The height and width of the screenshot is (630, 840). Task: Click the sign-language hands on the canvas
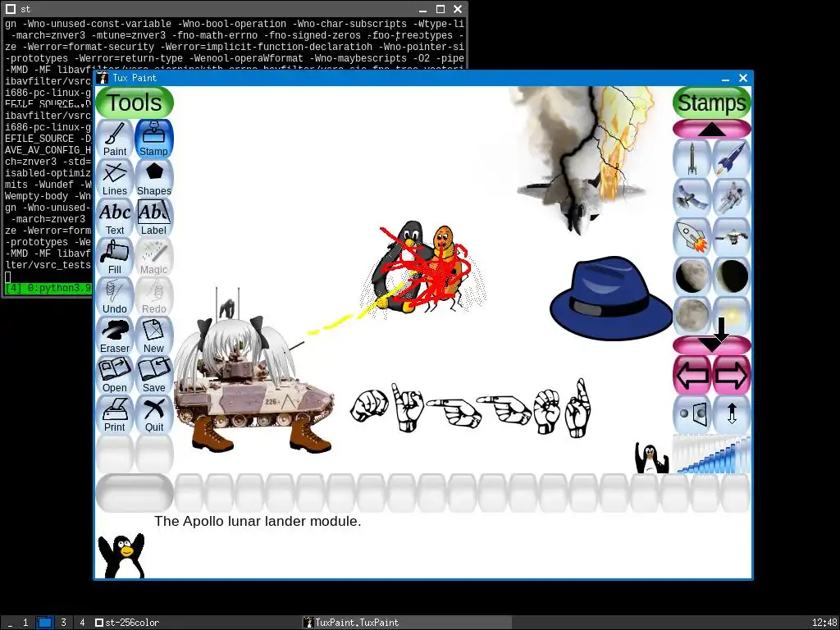[x=470, y=407]
